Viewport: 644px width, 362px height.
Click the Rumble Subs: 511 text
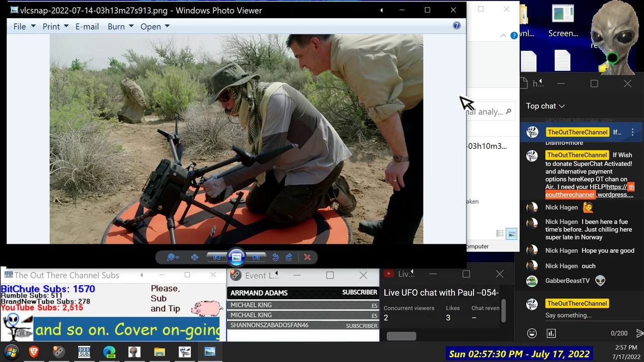[x=32, y=296]
